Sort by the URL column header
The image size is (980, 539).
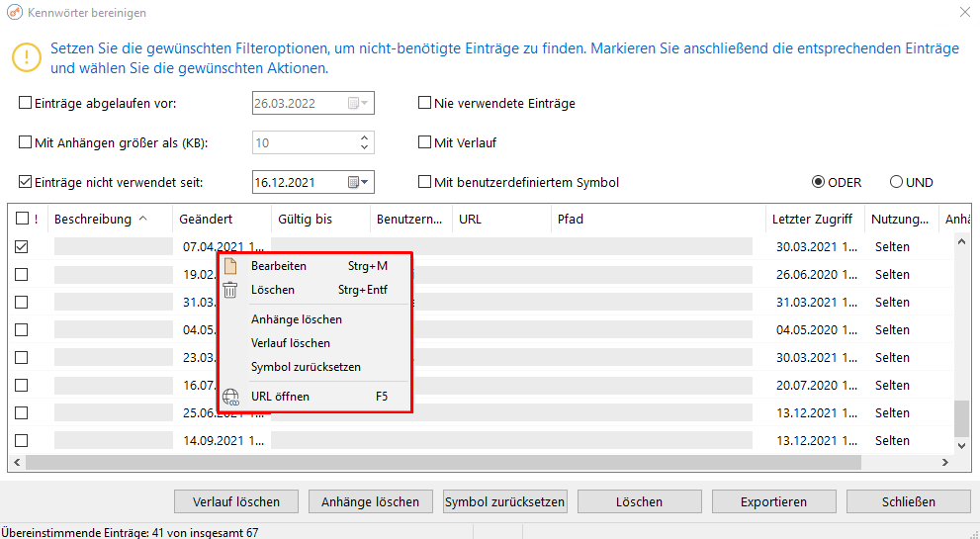point(501,219)
